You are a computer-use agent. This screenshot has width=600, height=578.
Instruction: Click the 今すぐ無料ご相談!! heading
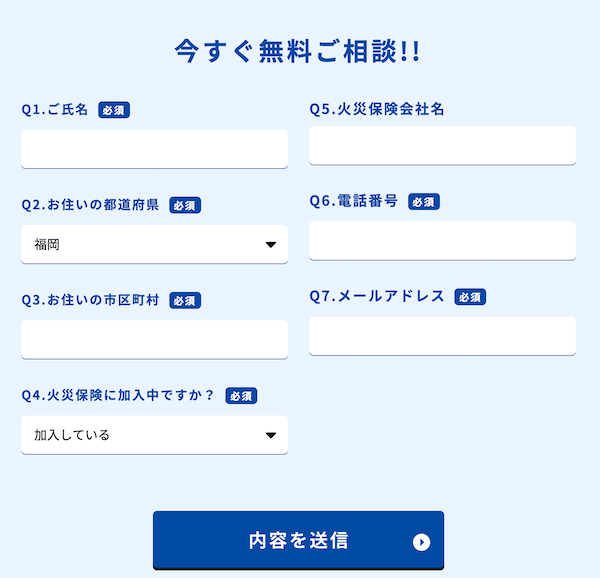pyautogui.click(x=298, y=51)
